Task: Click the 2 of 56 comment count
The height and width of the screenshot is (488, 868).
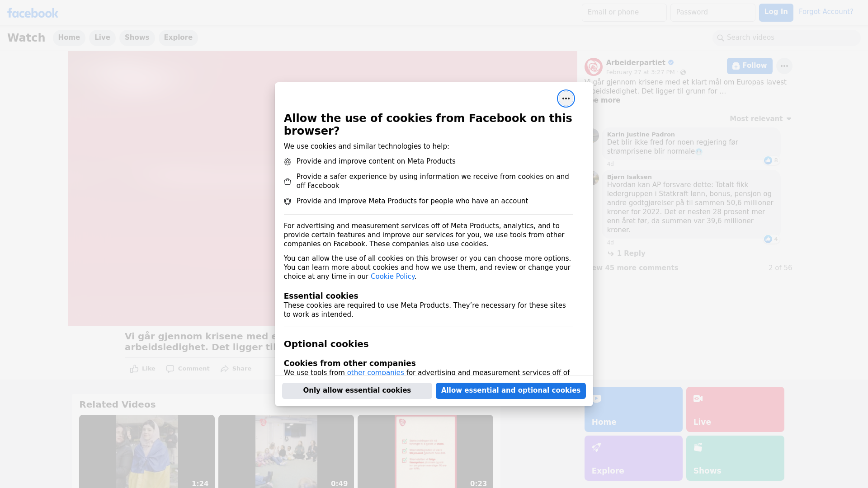Action: [x=780, y=268]
